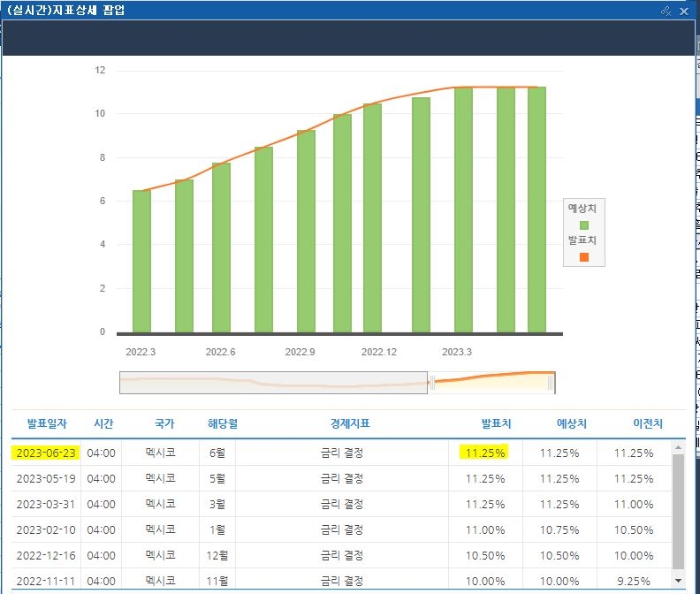
Task: Click the 이전치 column header
Action: [648, 423]
